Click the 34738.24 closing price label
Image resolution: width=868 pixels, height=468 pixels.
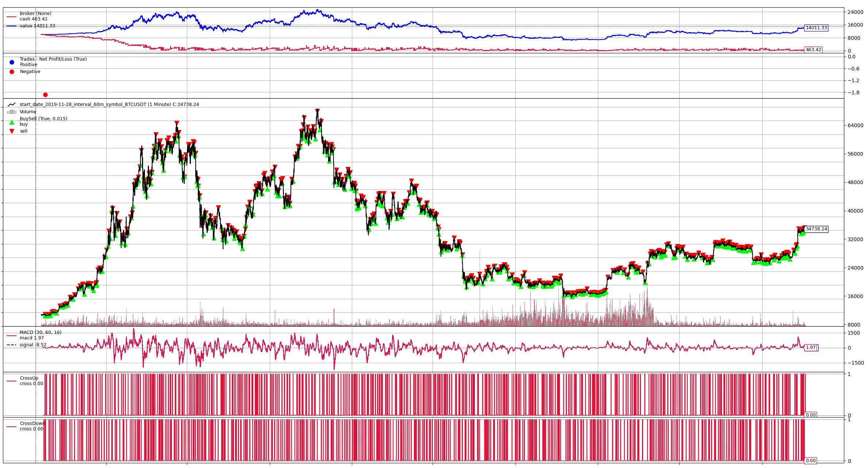coord(816,229)
